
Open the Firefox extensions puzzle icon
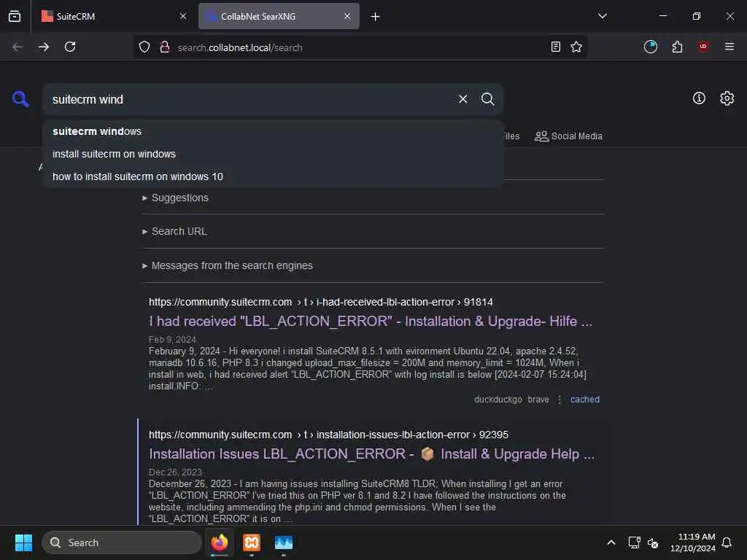[677, 47]
